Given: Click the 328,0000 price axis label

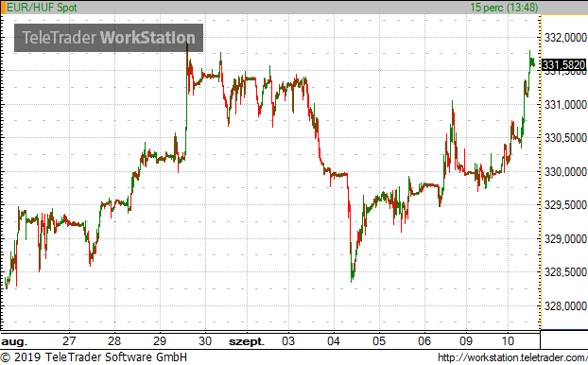Looking at the screenshot, I should coord(565,306).
